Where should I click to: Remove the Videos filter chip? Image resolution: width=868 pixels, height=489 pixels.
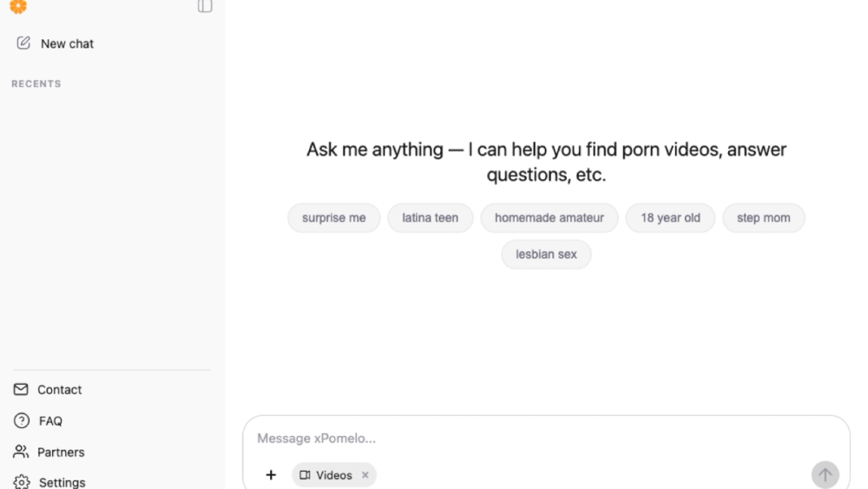point(365,474)
